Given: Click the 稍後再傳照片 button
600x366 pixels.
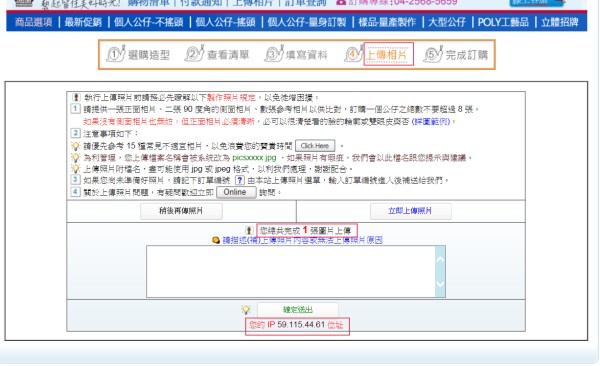Looking at the screenshot, I should pyautogui.click(x=181, y=211).
